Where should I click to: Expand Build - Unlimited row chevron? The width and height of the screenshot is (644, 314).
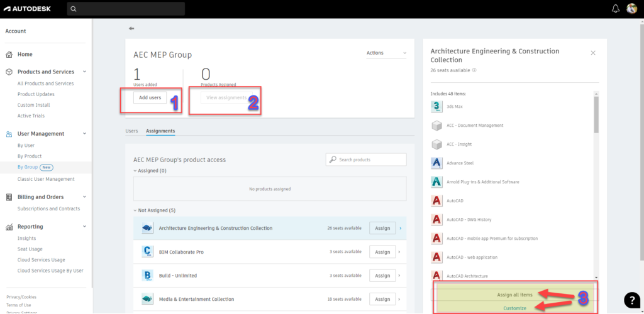[x=401, y=276]
